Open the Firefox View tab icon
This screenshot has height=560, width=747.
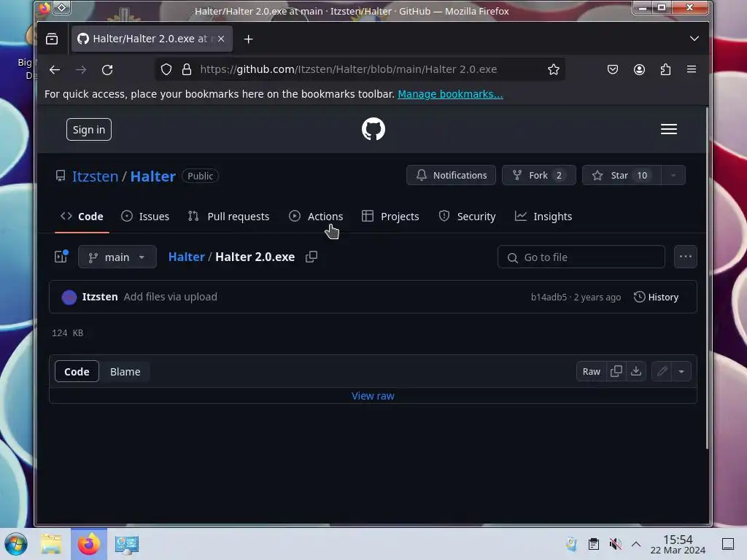point(52,39)
